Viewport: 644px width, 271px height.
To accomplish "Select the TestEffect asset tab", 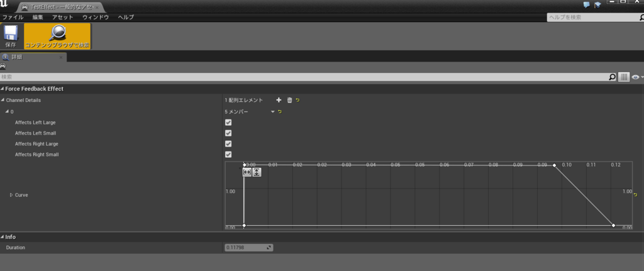I will 61,8.
